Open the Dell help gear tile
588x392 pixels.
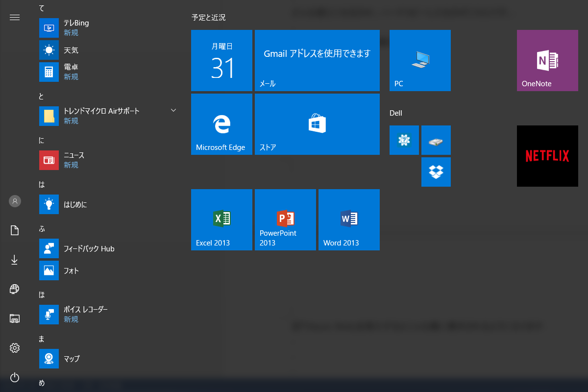point(404,140)
